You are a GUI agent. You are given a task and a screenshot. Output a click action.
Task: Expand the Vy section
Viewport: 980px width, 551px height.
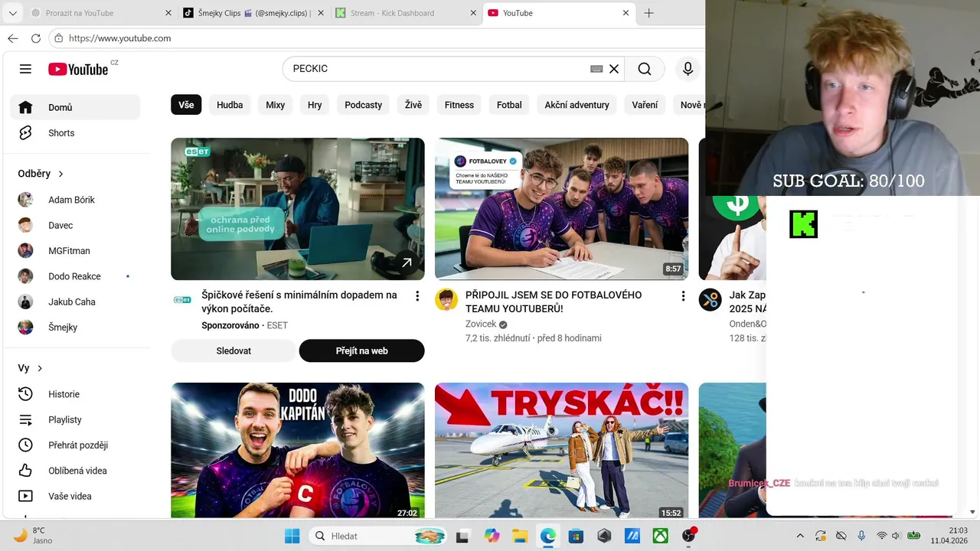30,368
